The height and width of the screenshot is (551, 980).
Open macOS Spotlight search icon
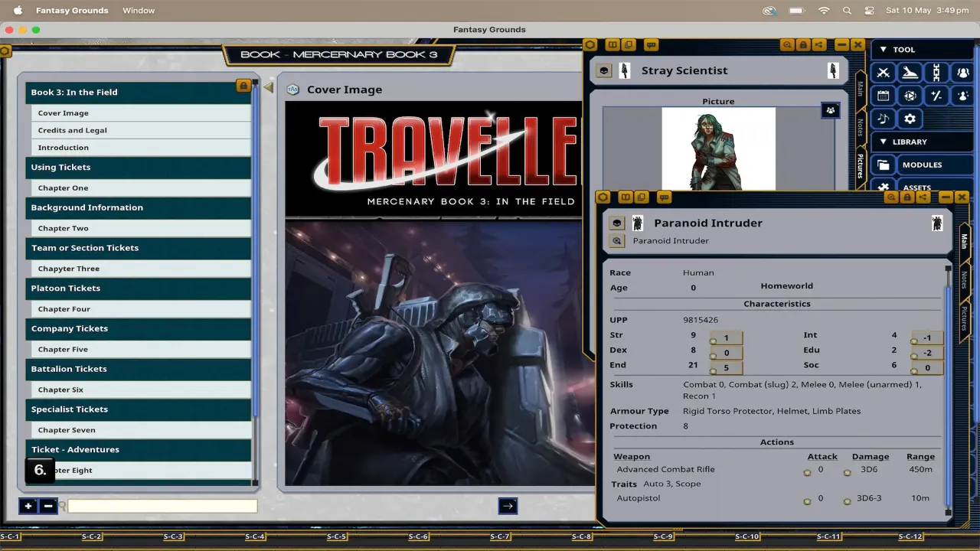[847, 11]
